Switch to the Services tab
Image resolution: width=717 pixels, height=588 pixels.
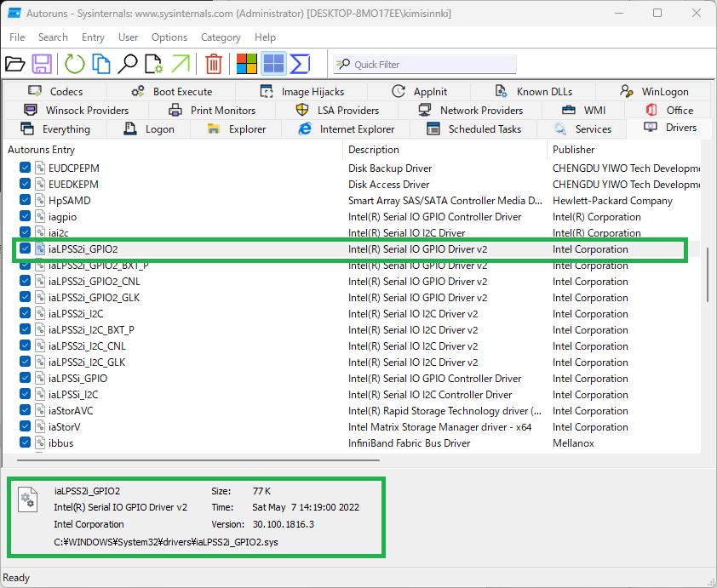pos(582,128)
